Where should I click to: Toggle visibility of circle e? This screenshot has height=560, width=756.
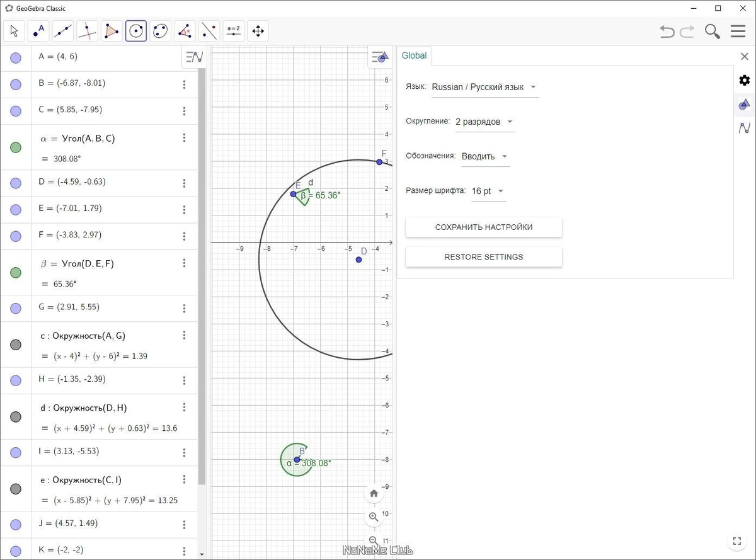(x=16, y=489)
